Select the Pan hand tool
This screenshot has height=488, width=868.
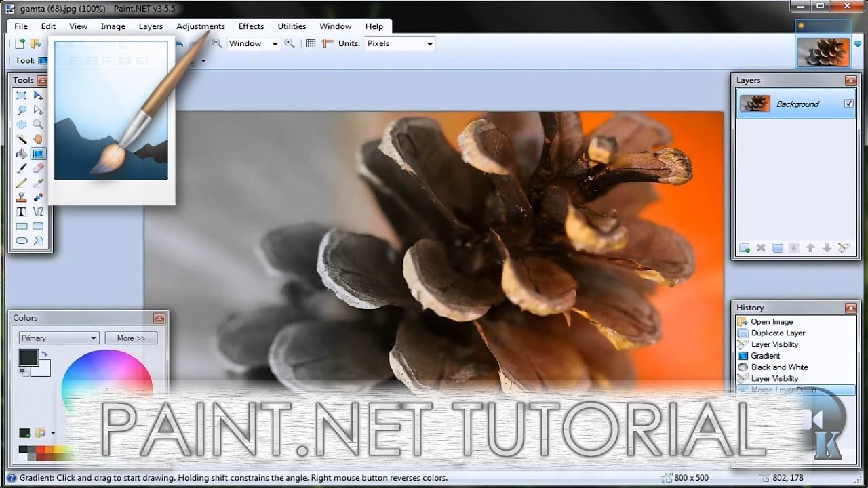38,139
